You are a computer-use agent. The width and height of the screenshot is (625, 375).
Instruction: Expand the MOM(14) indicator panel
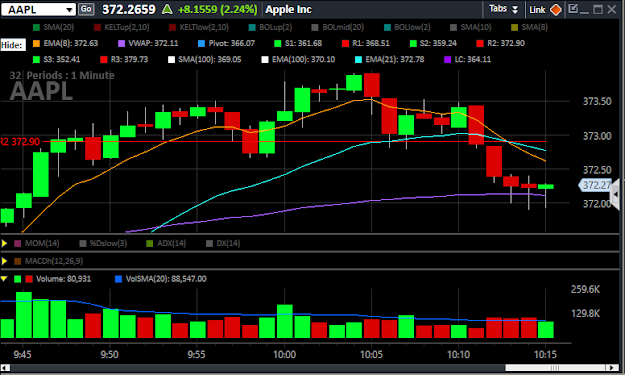click(x=5, y=243)
